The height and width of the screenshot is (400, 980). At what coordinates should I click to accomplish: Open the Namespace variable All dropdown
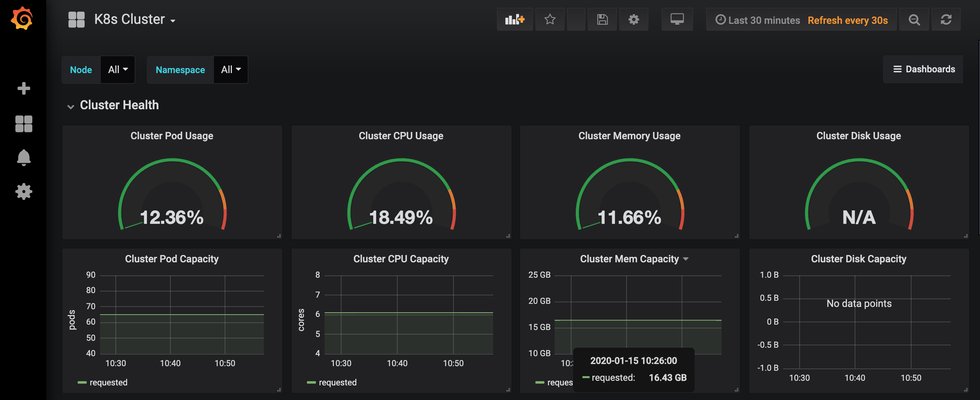(x=231, y=70)
